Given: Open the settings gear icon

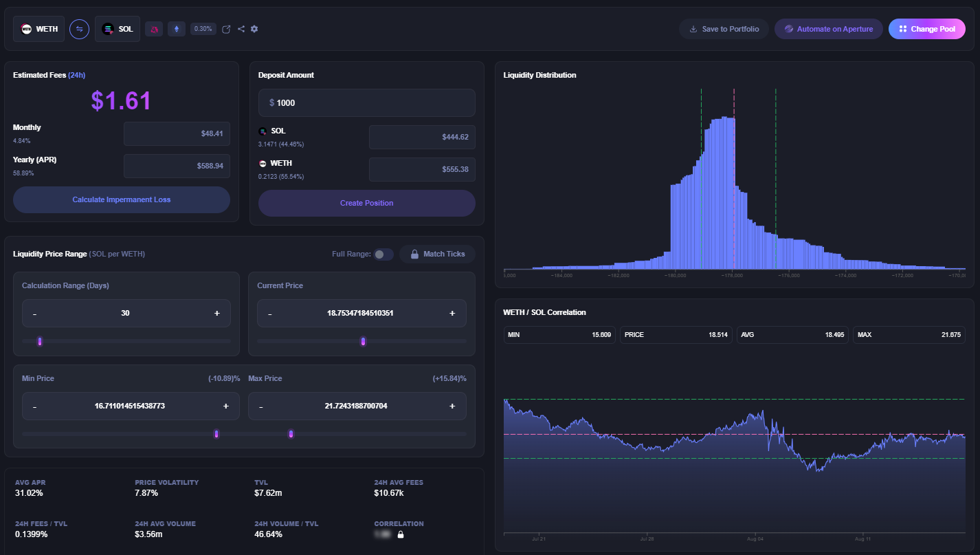Looking at the screenshot, I should pos(254,29).
